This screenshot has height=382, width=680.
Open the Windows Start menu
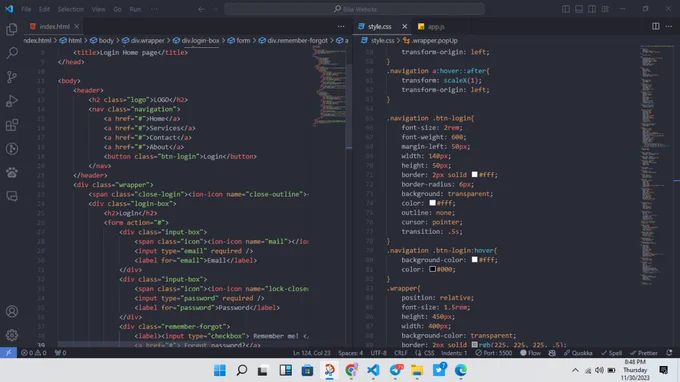pyautogui.click(x=220, y=370)
